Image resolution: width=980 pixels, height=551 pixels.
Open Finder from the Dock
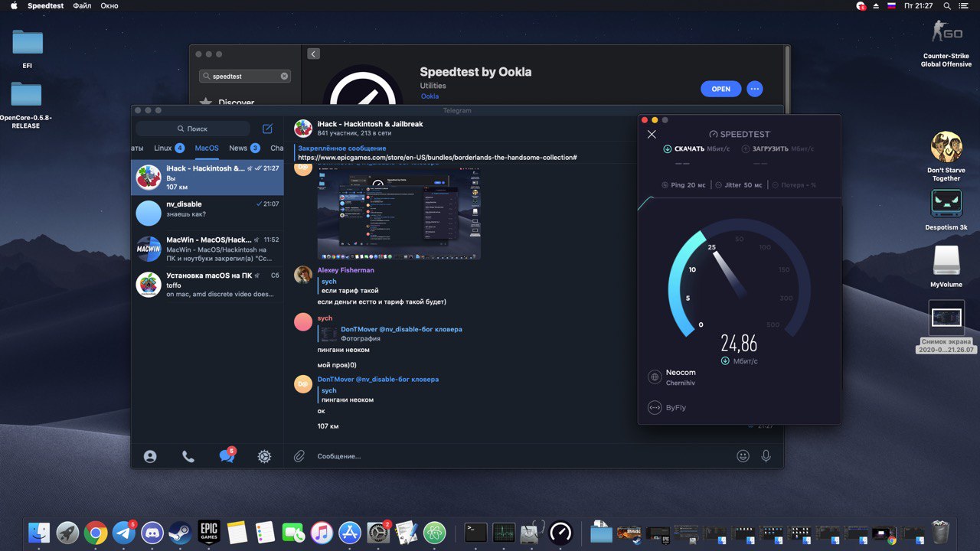coord(39,533)
